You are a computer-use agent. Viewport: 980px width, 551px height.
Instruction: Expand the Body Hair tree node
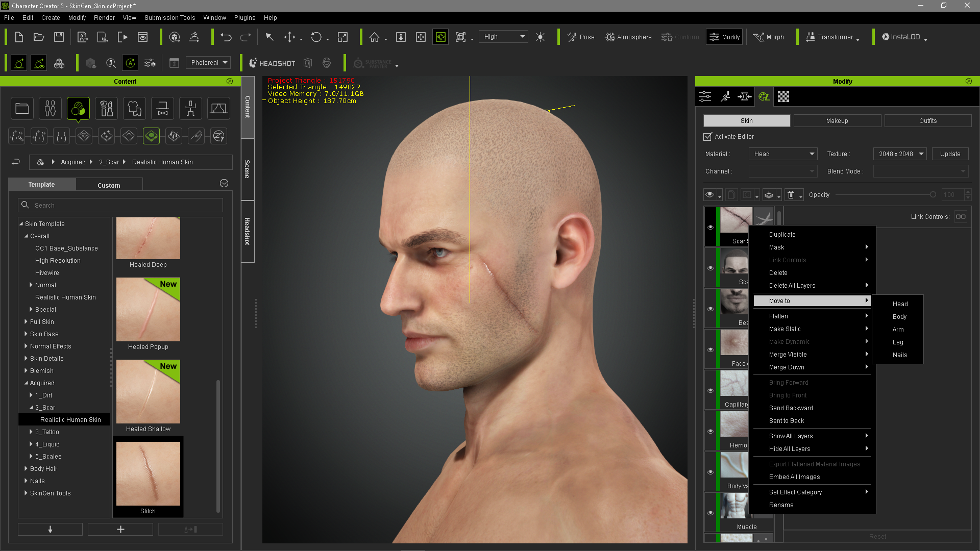26,469
